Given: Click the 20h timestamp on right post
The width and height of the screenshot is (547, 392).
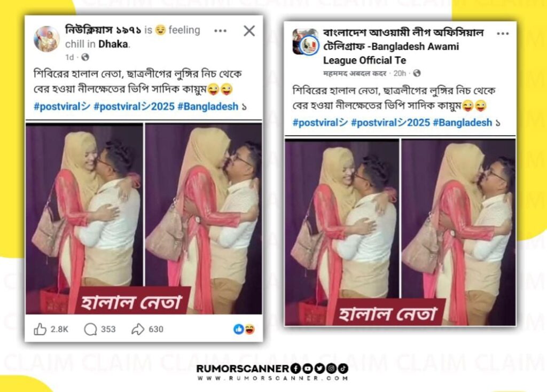Looking at the screenshot, I should [400, 73].
